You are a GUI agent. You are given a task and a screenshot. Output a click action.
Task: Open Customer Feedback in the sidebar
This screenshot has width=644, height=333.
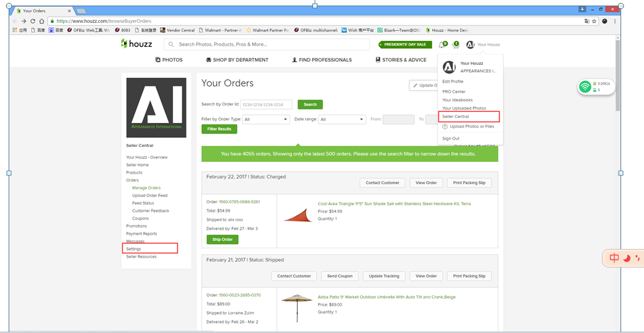pyautogui.click(x=151, y=211)
